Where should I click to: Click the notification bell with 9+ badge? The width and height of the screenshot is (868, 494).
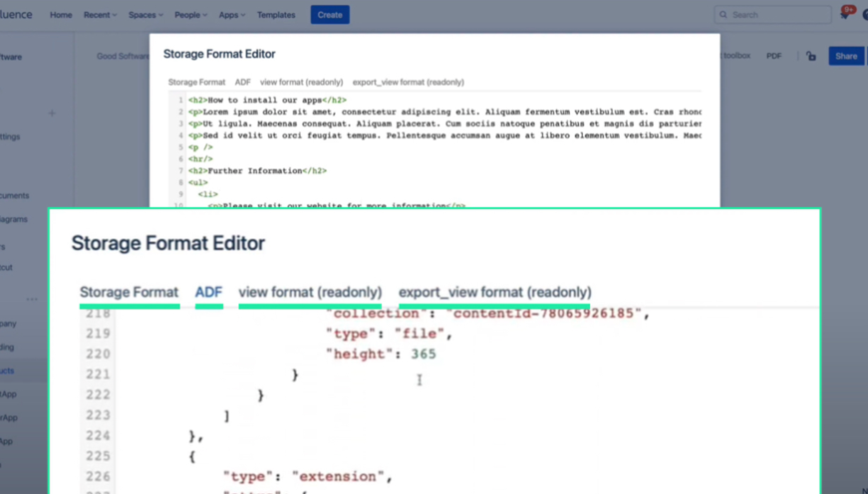846,14
